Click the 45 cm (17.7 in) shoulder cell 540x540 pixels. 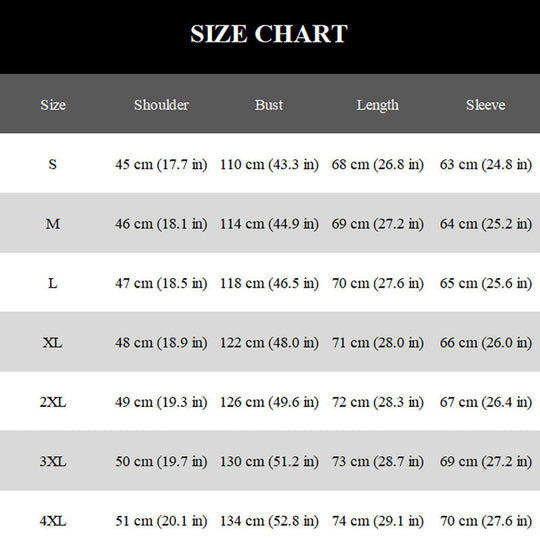coord(161,165)
